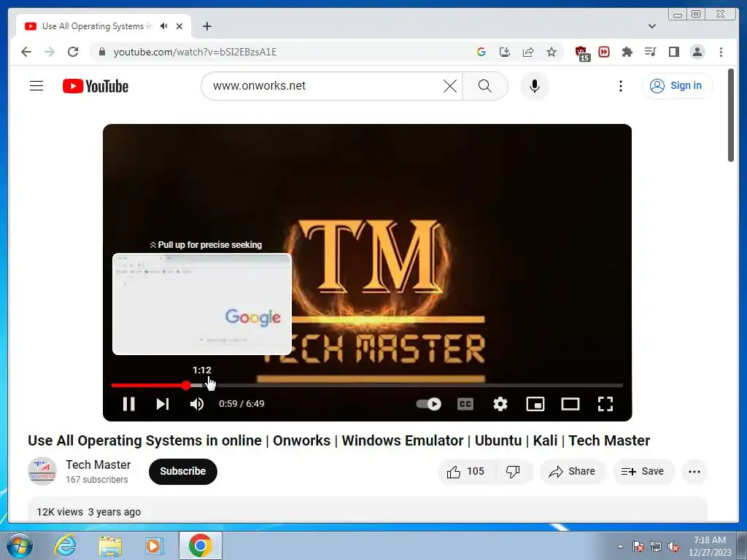Open File Explorer from taskbar

(x=110, y=545)
